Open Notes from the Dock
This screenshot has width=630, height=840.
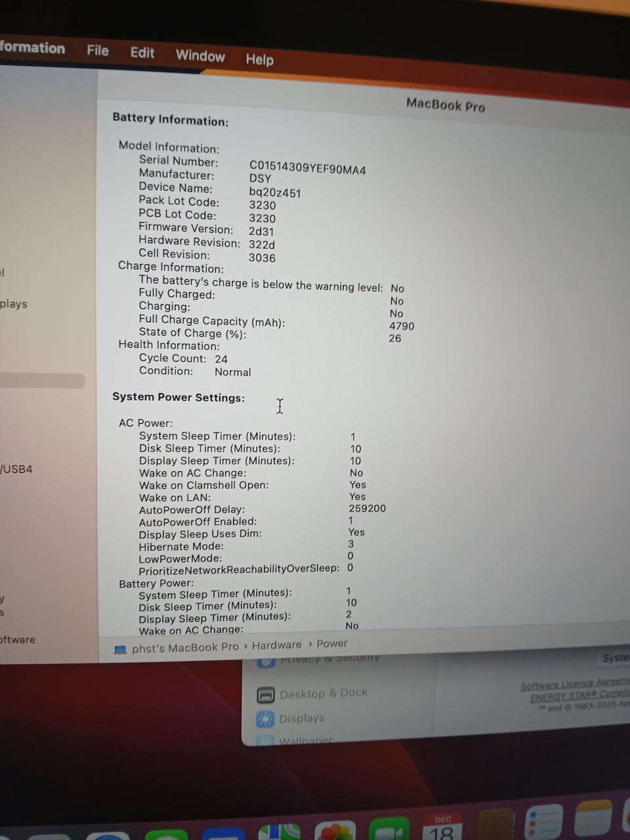[593, 818]
